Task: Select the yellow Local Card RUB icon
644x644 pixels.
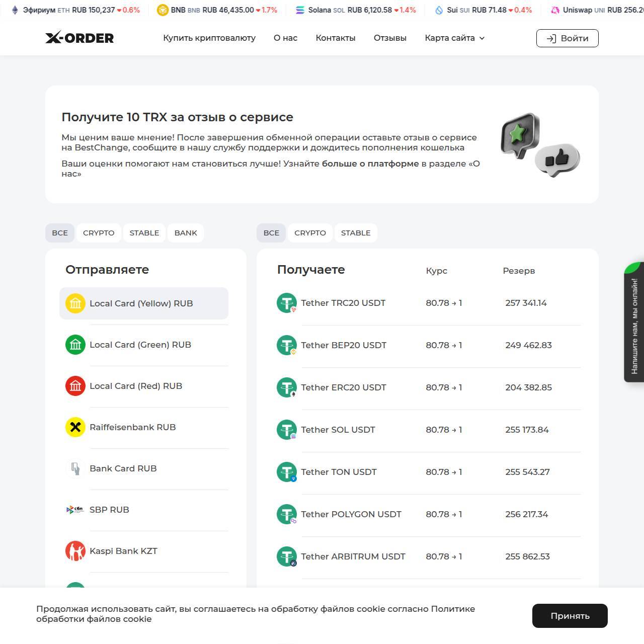Action: (x=75, y=303)
